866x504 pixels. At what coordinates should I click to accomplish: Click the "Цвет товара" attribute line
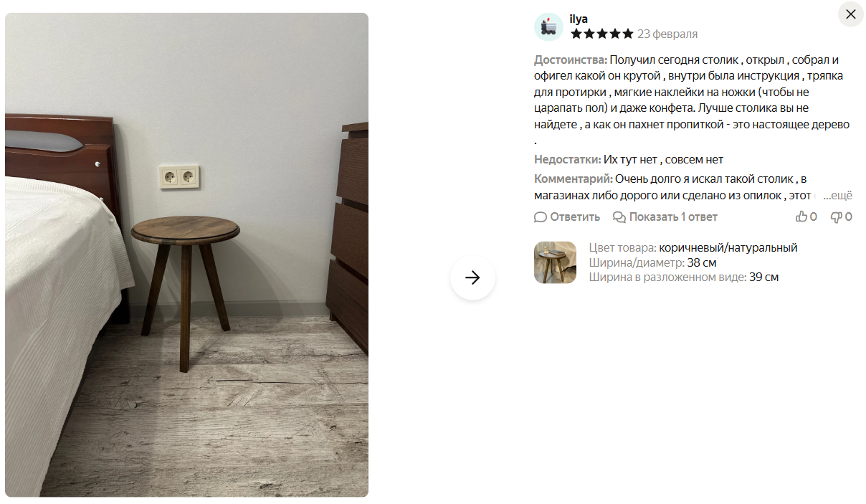(693, 247)
